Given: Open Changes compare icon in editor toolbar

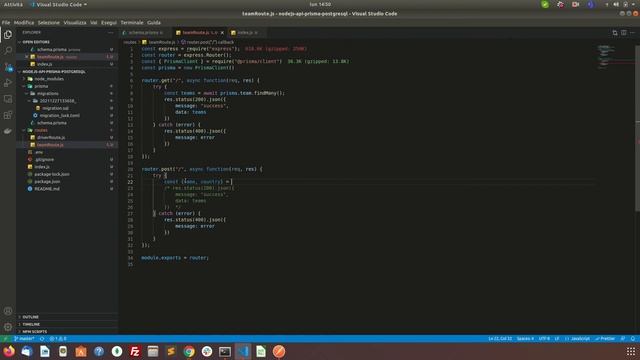Looking at the screenshot, I should coord(615,33).
